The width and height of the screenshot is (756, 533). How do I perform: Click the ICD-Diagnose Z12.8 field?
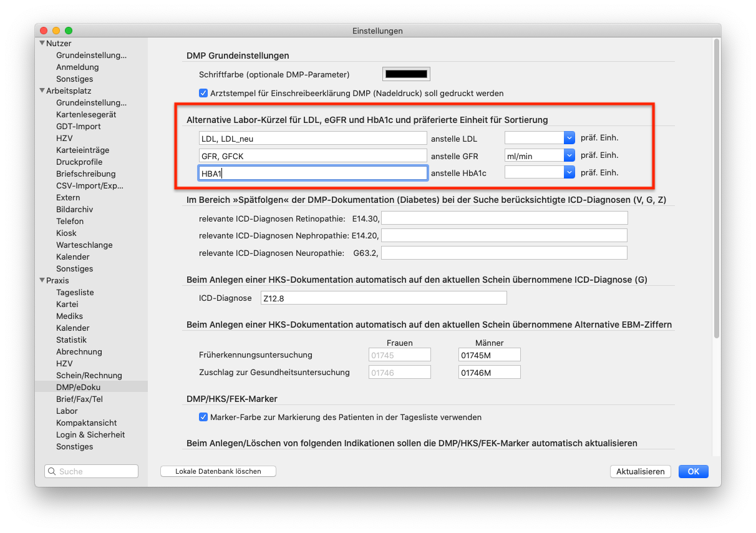coord(384,298)
